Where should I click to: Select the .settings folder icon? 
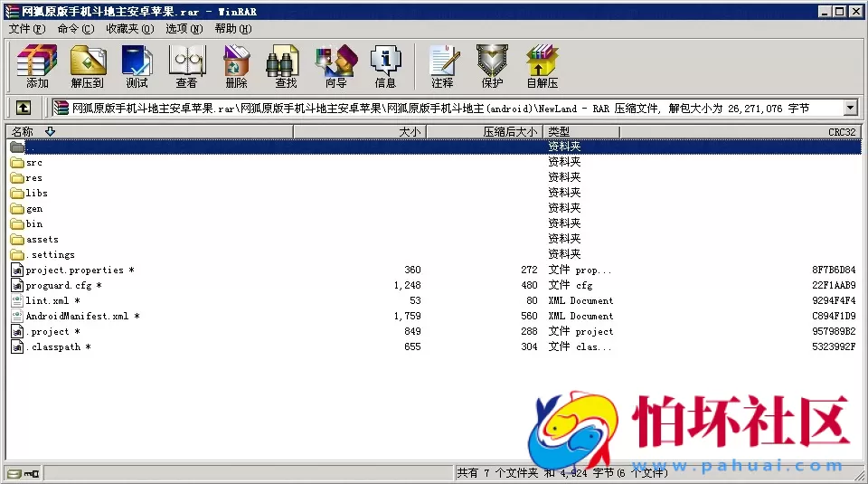17,254
